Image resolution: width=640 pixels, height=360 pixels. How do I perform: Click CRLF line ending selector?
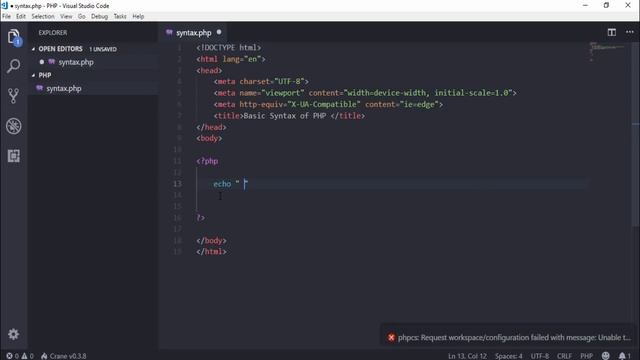(564, 356)
